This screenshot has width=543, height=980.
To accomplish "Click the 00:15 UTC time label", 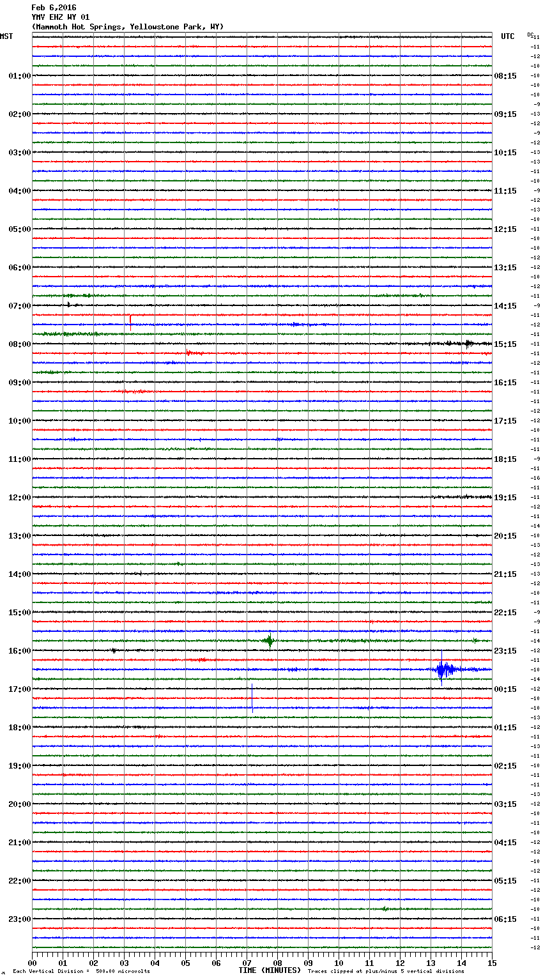I will click(x=505, y=689).
